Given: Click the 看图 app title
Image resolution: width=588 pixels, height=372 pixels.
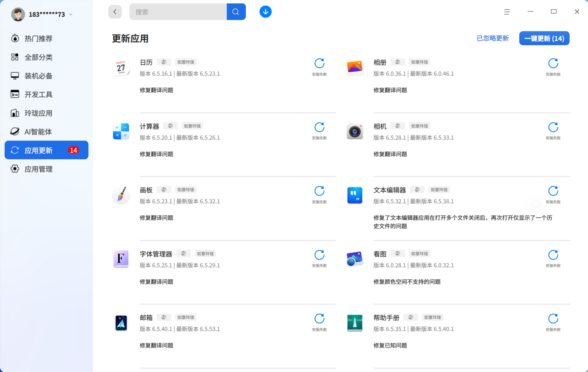Looking at the screenshot, I should click(x=380, y=254).
